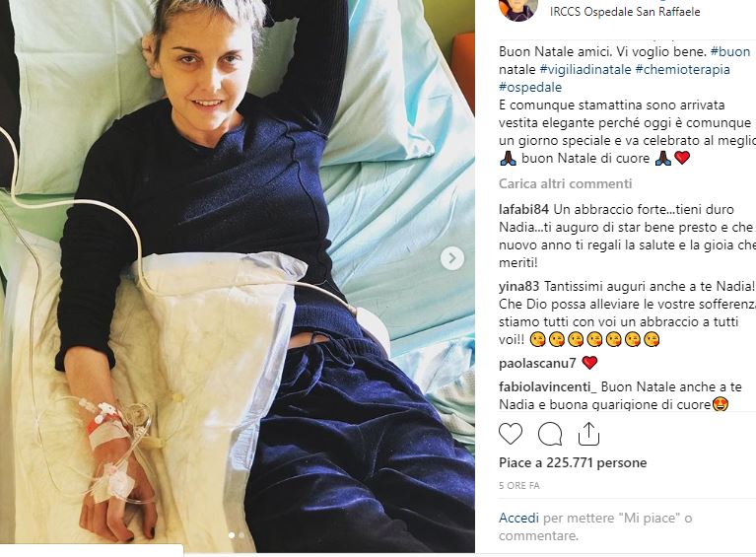Select the second carousel dot indicator
The width and height of the screenshot is (756, 557).
(x=241, y=535)
